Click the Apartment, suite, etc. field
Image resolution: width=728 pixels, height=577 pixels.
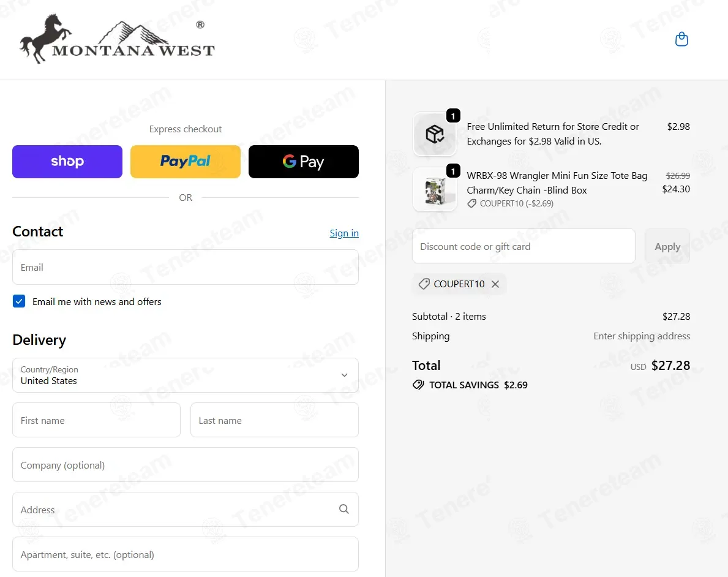(186, 554)
